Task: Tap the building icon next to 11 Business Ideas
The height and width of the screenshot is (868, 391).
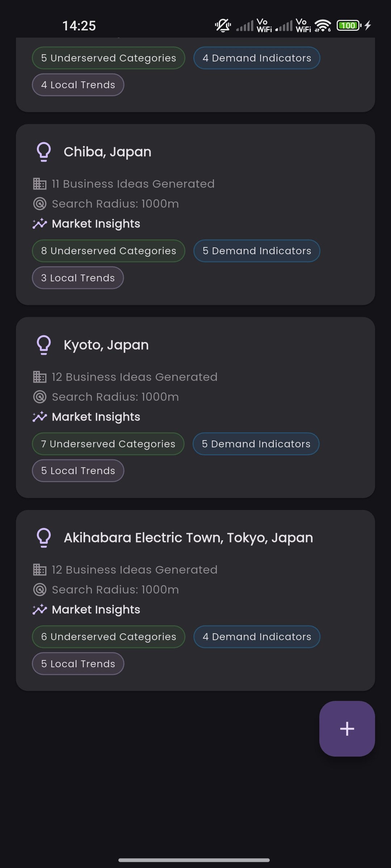Action: click(x=40, y=184)
